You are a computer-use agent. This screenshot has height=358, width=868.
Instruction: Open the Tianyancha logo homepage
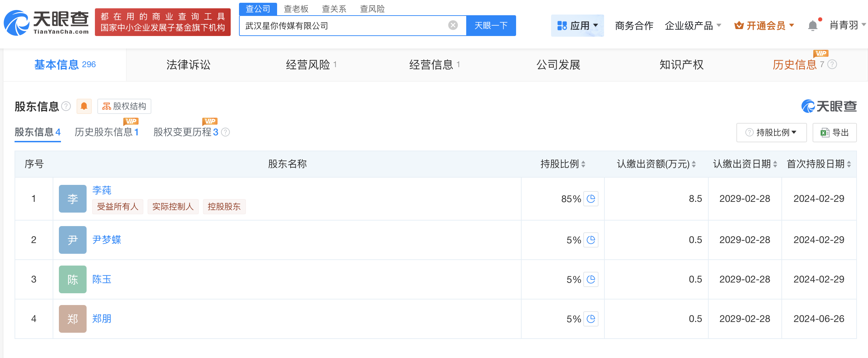pos(46,23)
